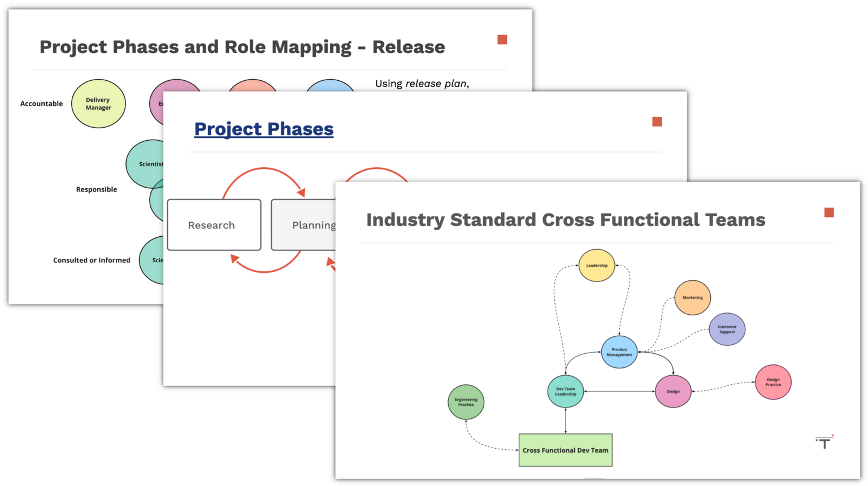868x486 pixels.
Task: Click red square on Cross Functional Teams slide
Action: [x=829, y=212]
